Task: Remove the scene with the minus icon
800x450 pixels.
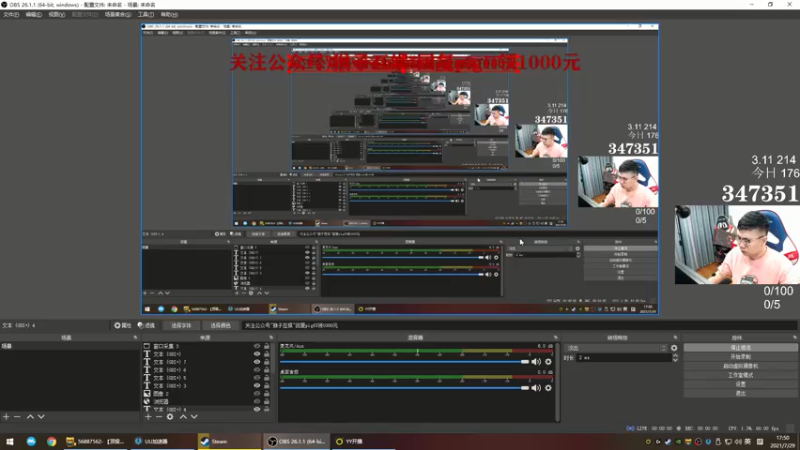Action: point(17,417)
